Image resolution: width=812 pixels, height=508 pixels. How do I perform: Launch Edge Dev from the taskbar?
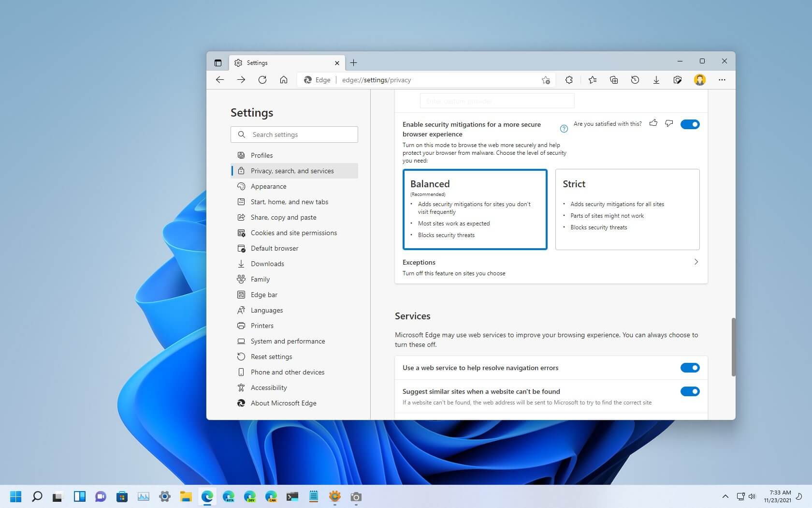pyautogui.click(x=250, y=496)
